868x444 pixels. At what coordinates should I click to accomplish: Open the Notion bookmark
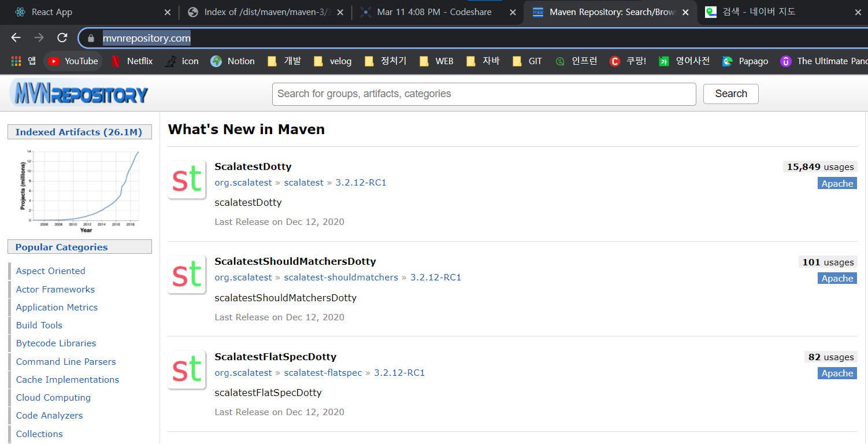[233, 60]
